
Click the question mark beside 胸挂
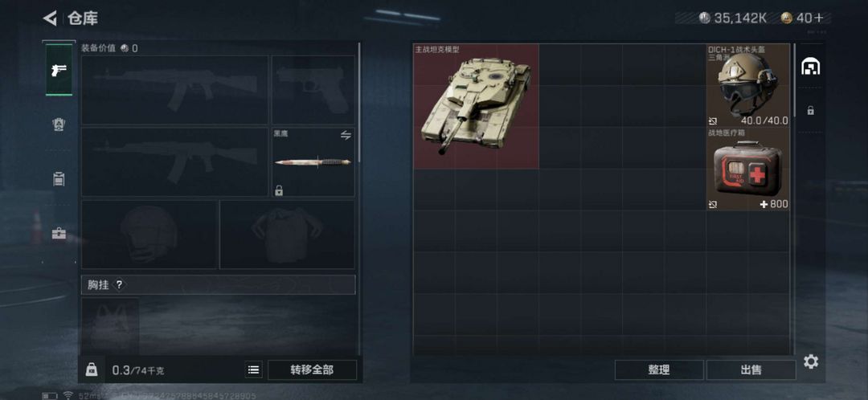[118, 285]
